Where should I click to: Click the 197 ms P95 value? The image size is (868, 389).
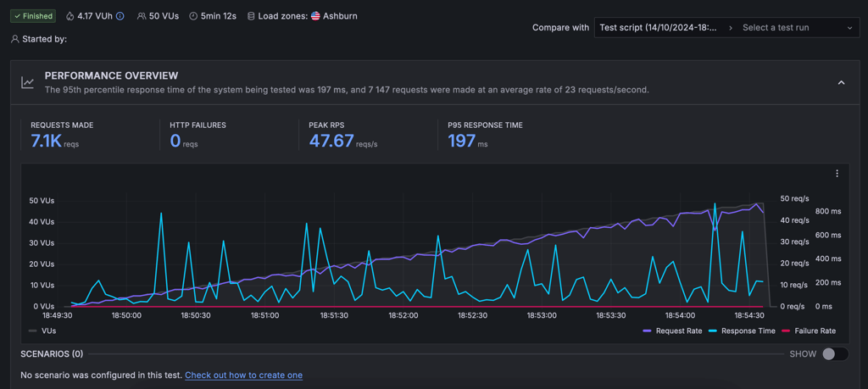461,141
